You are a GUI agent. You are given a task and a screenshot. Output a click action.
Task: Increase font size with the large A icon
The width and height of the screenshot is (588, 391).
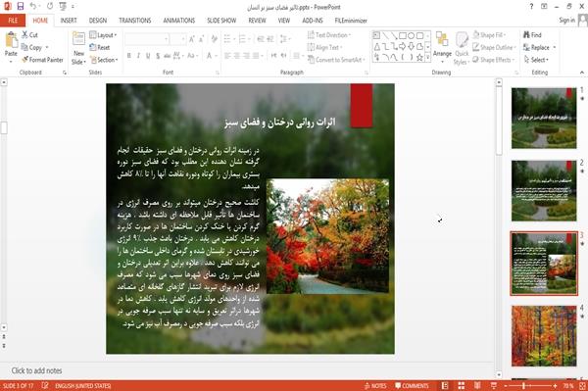click(x=192, y=39)
